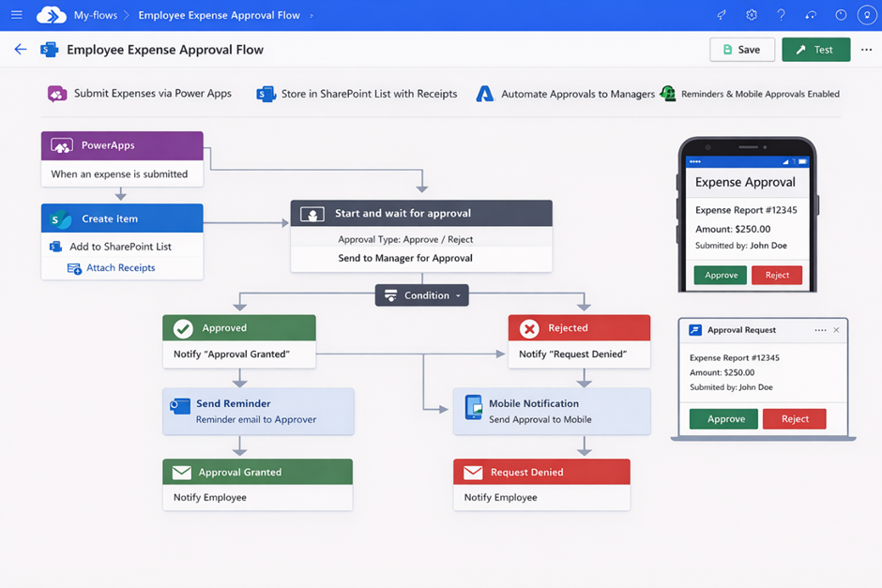
Task: Navigate to My-flows breadcrumb
Action: point(95,15)
